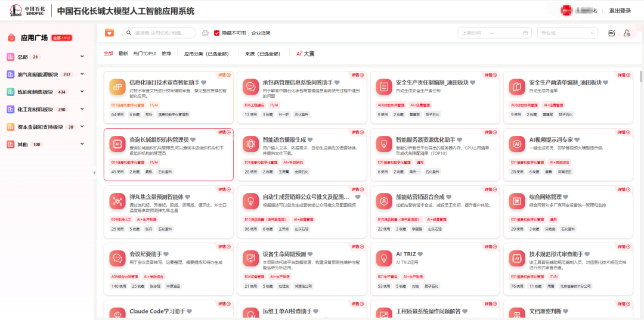Favorite 承包商管理信息系统问答助手 with heart
Image resolution: width=644 pixels, height=320 pixels.
(337, 82)
